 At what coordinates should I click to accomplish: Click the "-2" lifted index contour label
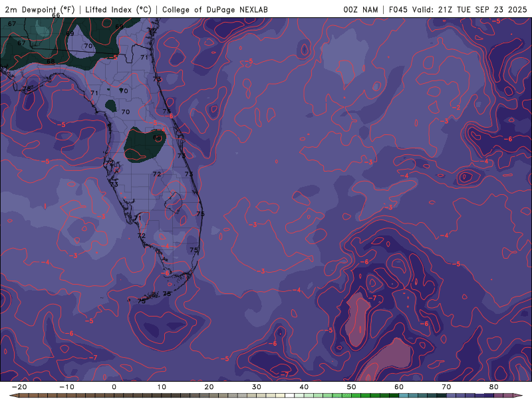(x=457, y=108)
